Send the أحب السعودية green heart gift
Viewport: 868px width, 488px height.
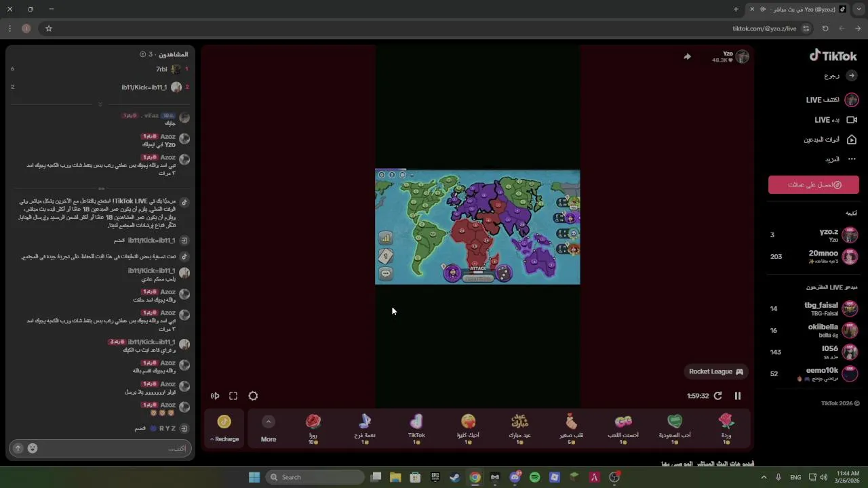675,429
